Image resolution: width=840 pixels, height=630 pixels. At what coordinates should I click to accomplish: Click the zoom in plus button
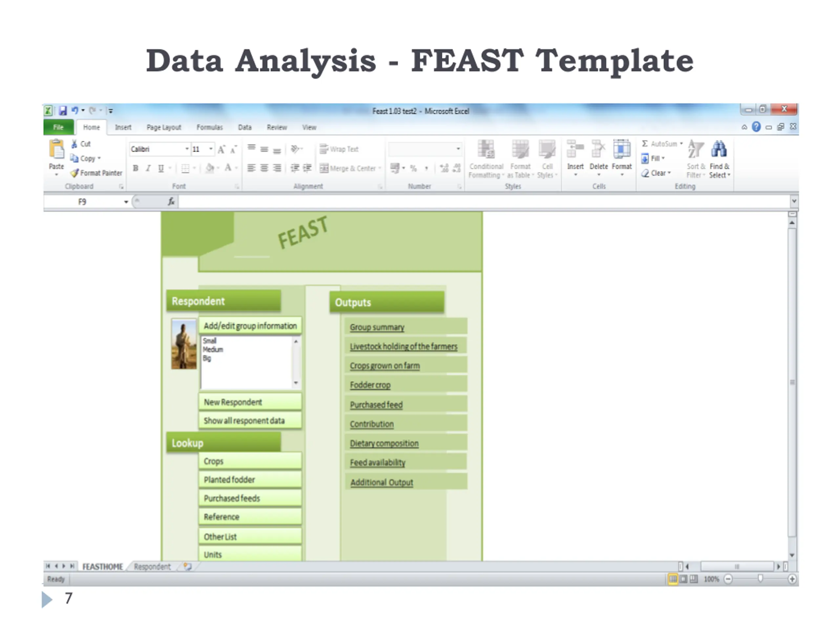[792, 579]
